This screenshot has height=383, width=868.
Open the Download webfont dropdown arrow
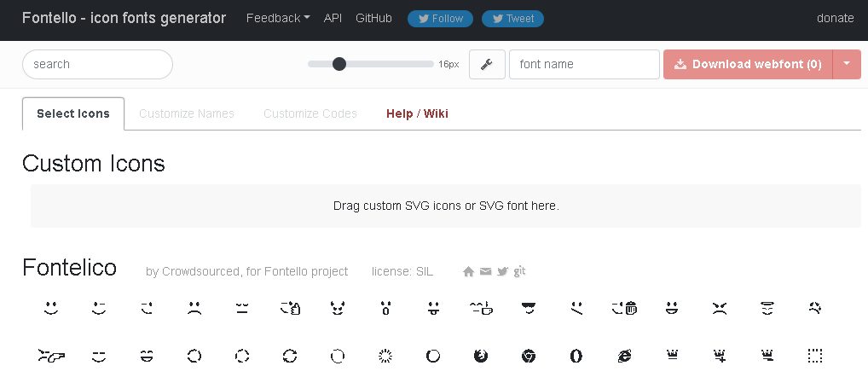847,64
